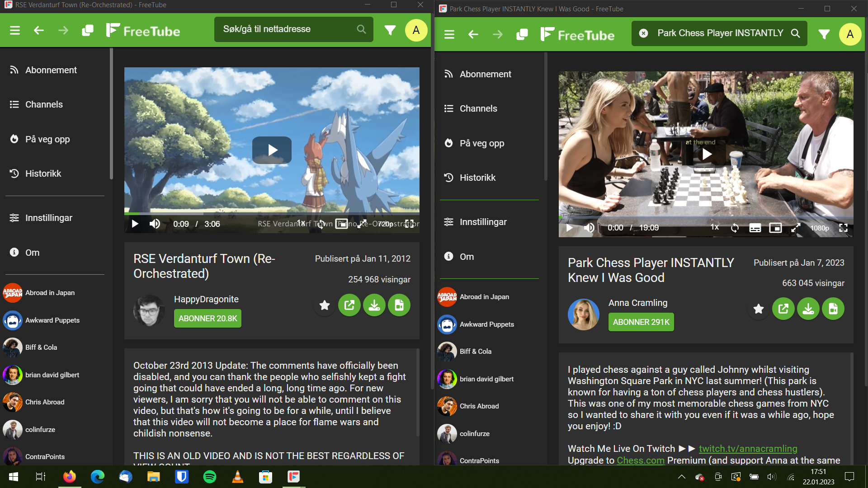The image size is (868, 488).
Task: Open profile selector A in right window
Action: click(x=849, y=34)
